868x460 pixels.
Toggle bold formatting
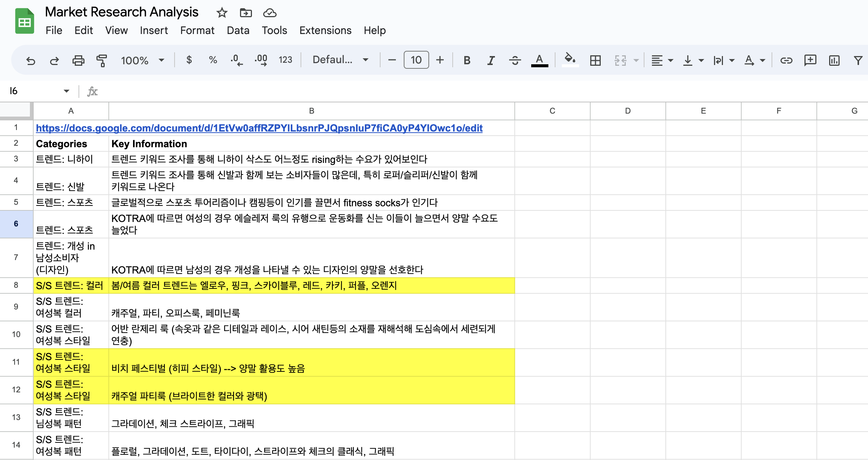point(467,60)
